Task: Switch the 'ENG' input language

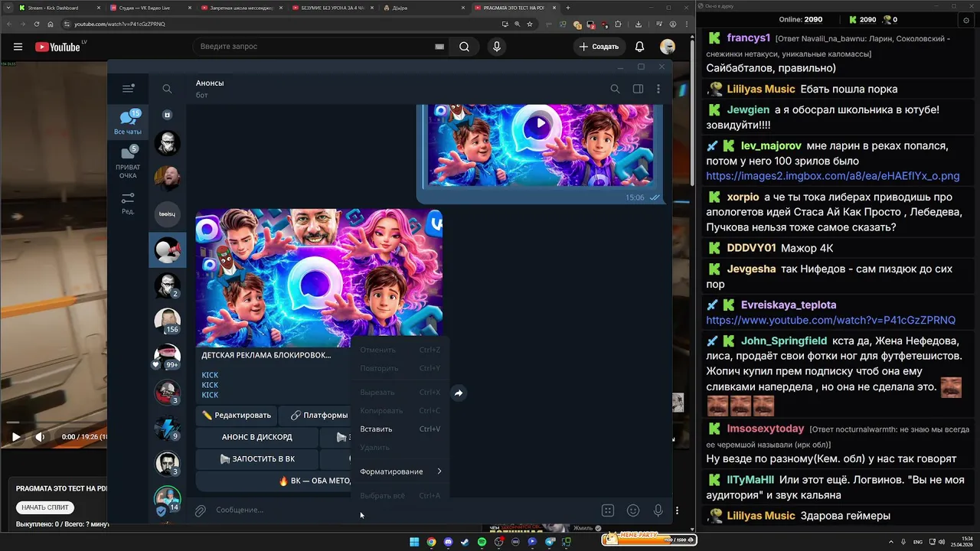Action: click(x=918, y=542)
